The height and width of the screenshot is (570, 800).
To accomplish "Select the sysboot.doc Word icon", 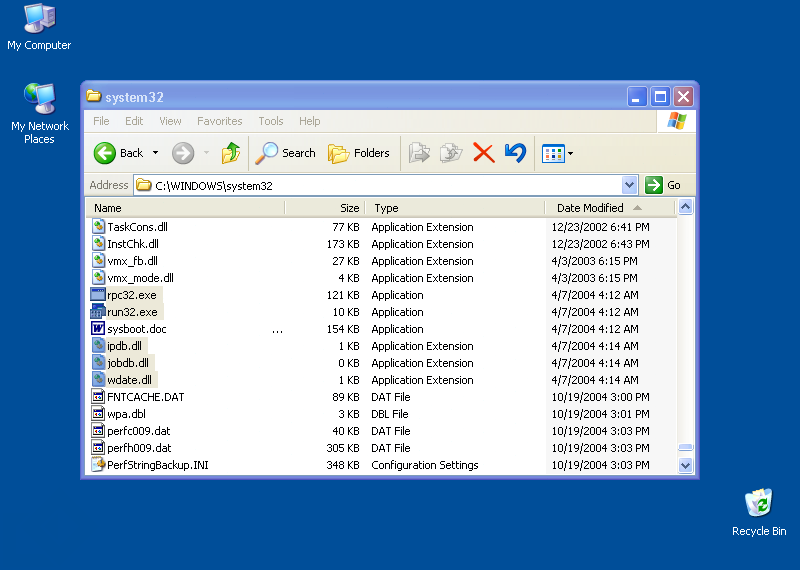I will tap(98, 329).
